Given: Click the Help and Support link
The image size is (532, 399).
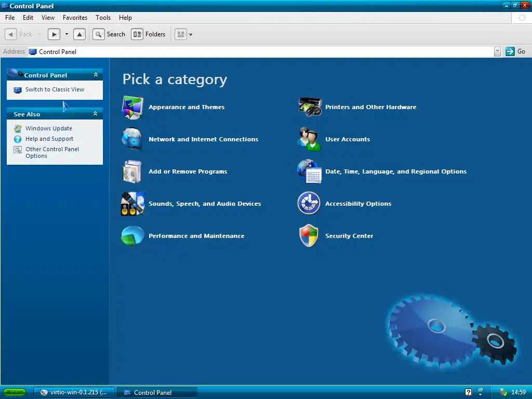Looking at the screenshot, I should [x=49, y=139].
